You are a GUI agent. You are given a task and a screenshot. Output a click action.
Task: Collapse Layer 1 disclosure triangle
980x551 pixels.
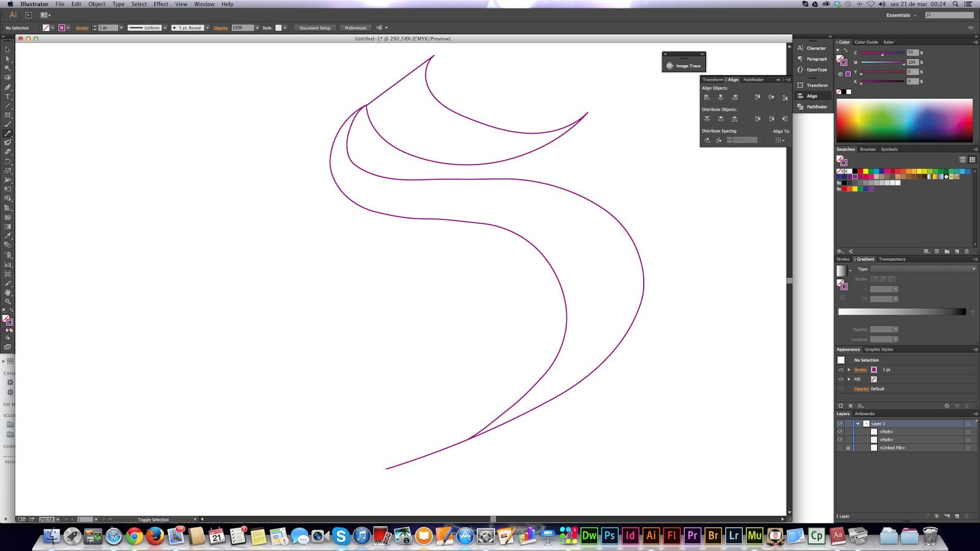tap(858, 424)
